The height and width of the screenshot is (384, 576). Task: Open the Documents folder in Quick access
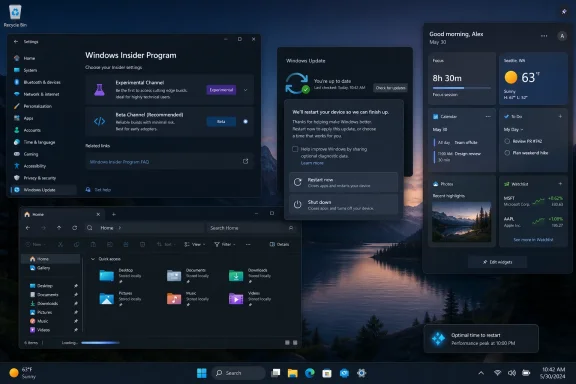click(188, 276)
